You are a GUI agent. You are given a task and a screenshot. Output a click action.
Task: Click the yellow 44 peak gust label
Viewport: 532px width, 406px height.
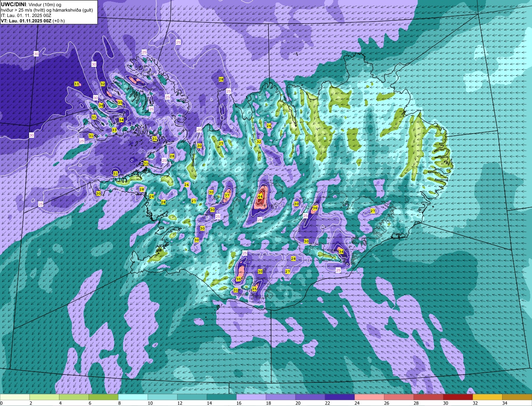click(260, 196)
